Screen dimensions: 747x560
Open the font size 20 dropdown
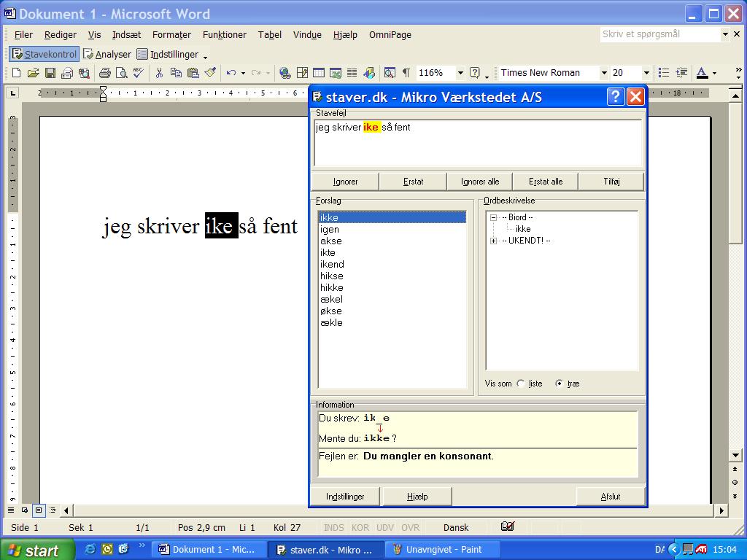(646, 73)
